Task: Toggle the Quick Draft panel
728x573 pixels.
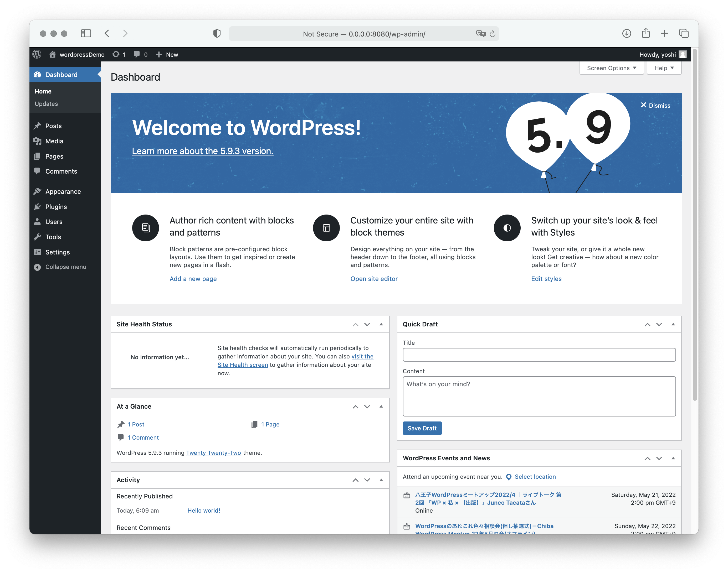Action: (x=673, y=324)
